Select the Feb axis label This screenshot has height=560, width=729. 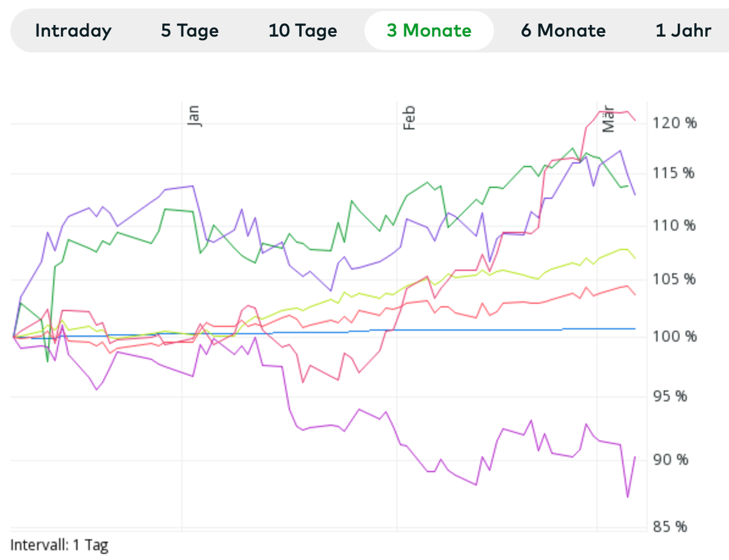point(408,117)
